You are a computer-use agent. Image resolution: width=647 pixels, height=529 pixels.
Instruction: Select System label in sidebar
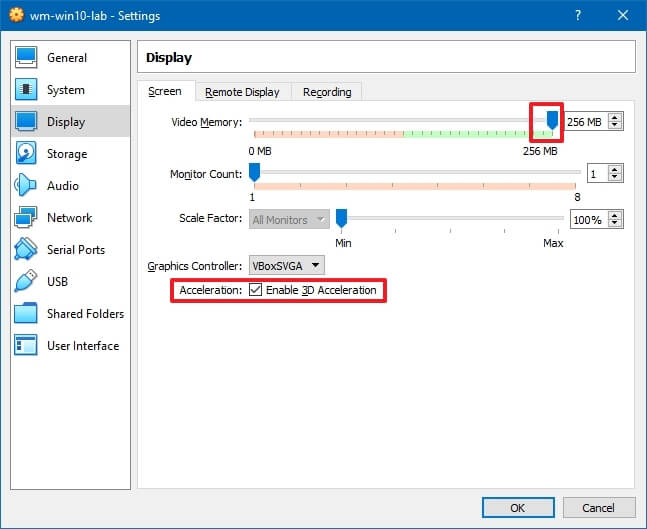66,90
